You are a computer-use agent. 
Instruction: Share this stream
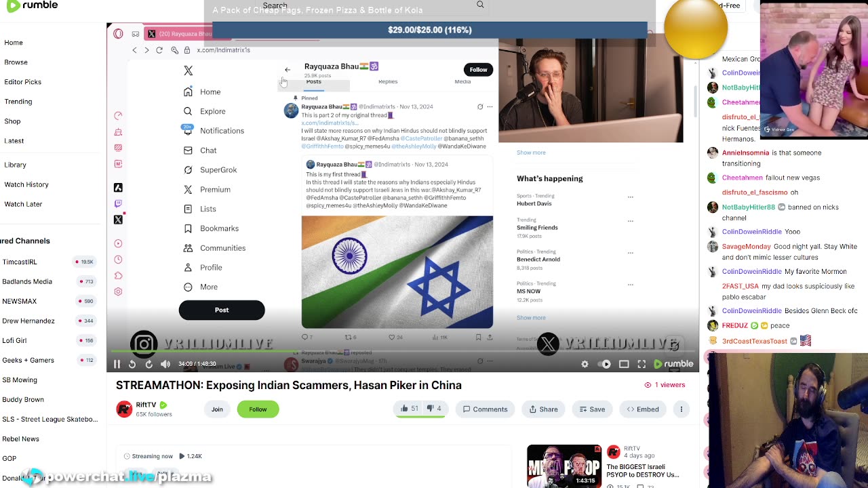pos(543,409)
